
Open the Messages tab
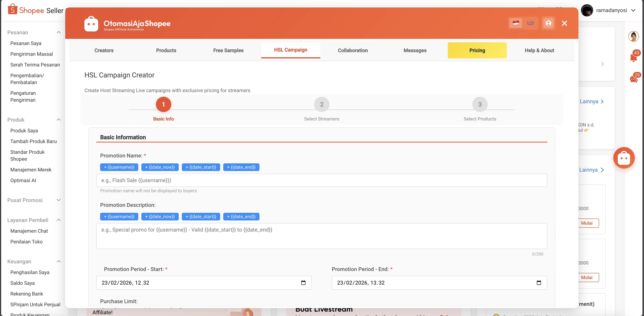point(415,50)
